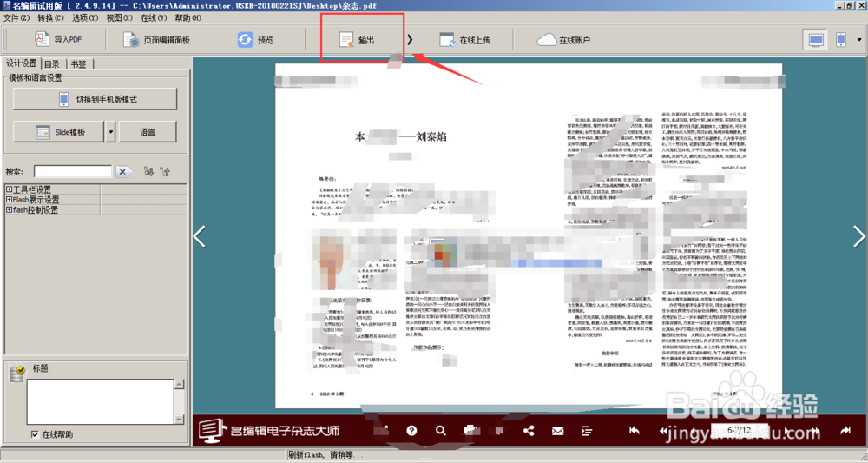Switch to the 目录 tab
Image resolution: width=868 pixels, height=463 pixels.
[x=53, y=64]
